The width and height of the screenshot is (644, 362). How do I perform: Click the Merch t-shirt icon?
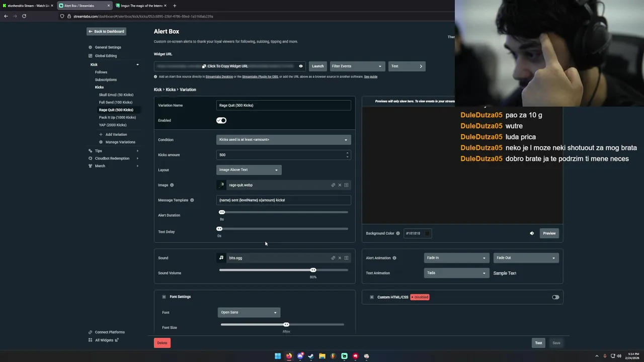90,166
